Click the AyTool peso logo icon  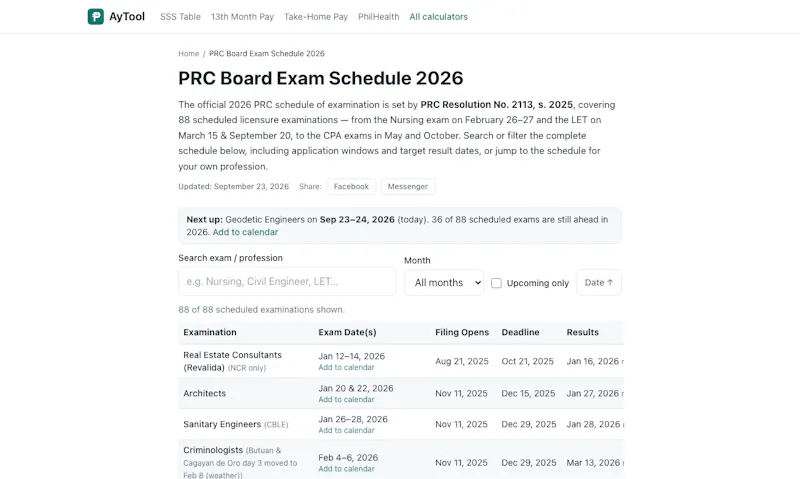pyautogui.click(x=95, y=17)
